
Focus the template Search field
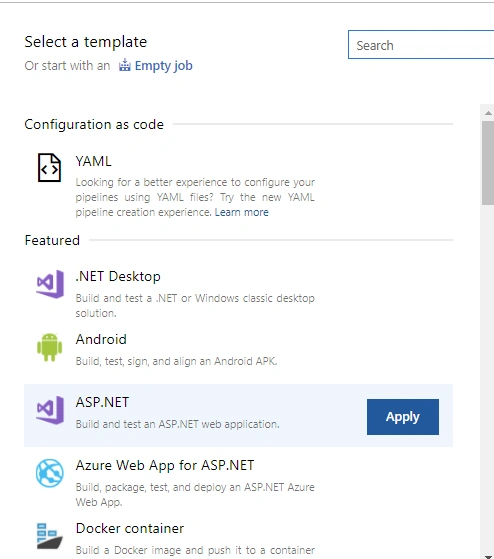[x=421, y=45]
